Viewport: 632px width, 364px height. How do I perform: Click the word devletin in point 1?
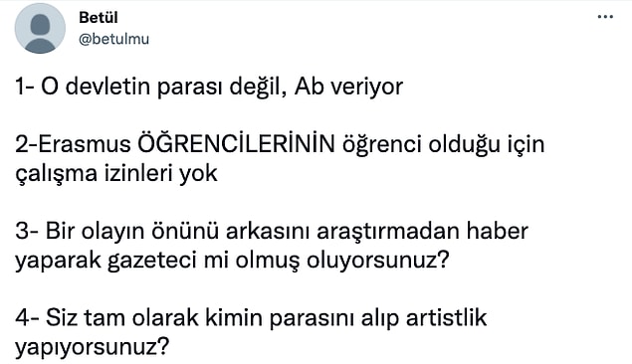107,87
